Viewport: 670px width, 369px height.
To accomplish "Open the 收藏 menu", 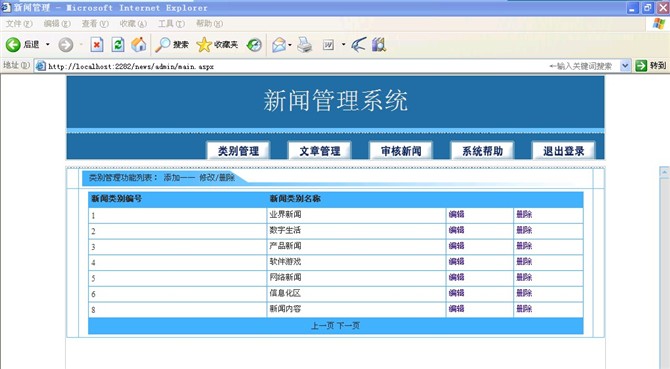I will click(133, 23).
